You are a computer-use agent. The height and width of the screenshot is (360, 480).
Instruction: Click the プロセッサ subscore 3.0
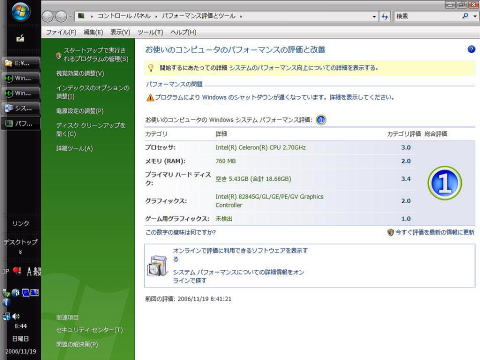[x=406, y=147]
